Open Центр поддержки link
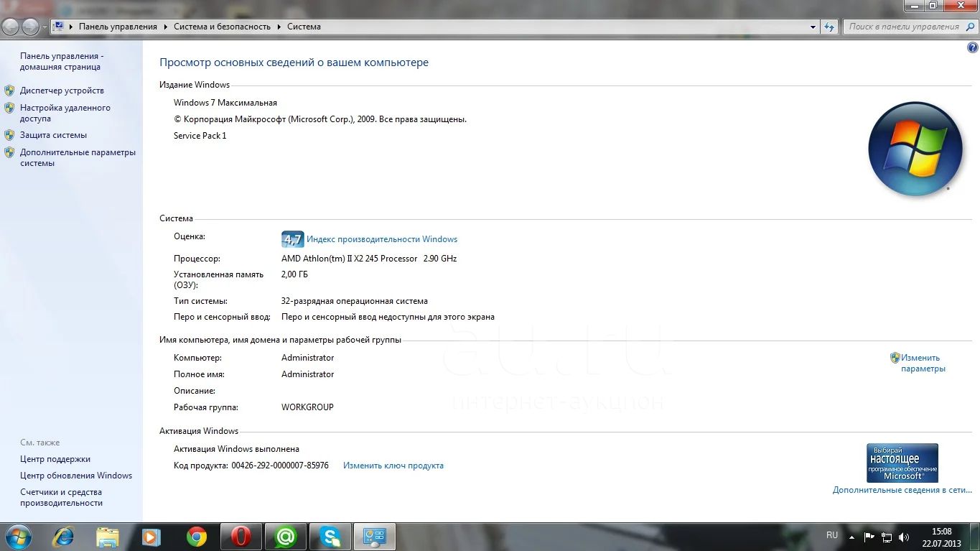980x551 pixels. coord(55,459)
